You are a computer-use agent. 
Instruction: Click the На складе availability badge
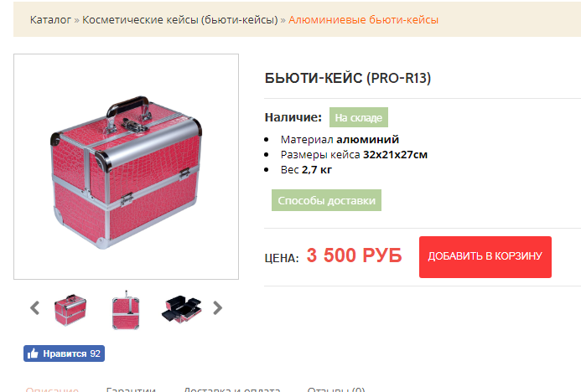click(358, 117)
